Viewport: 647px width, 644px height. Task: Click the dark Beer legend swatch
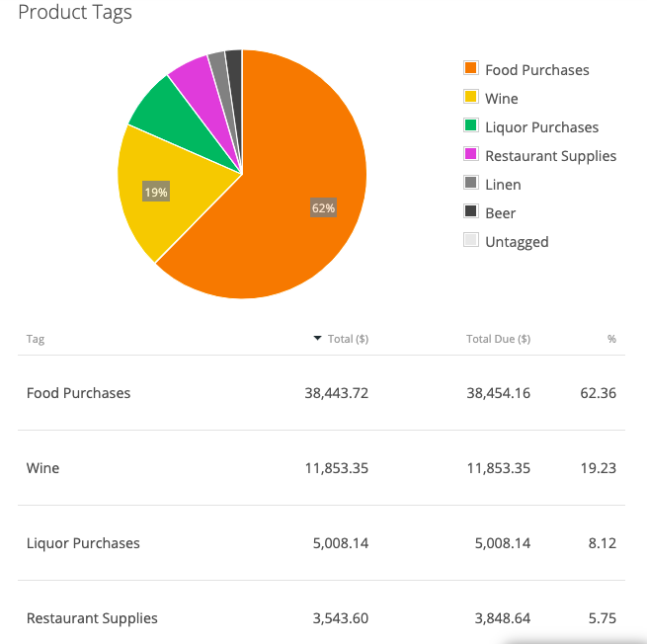pyautogui.click(x=471, y=211)
